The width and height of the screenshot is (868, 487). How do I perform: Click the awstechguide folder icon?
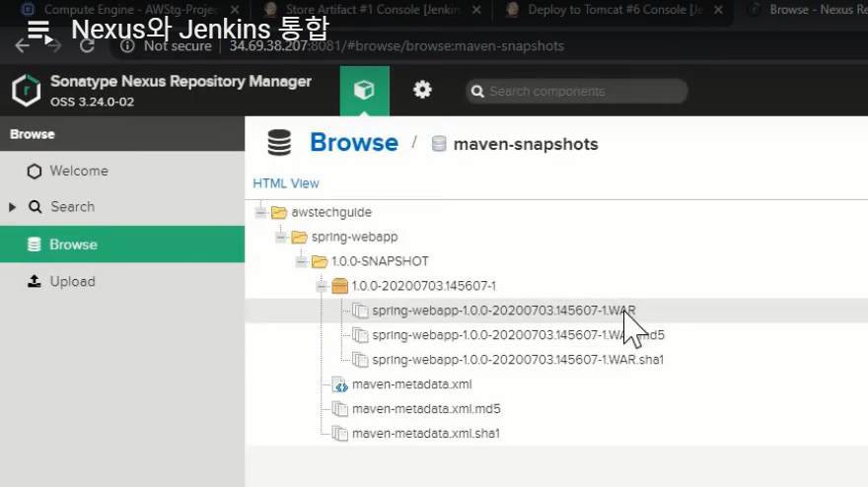[279, 213]
